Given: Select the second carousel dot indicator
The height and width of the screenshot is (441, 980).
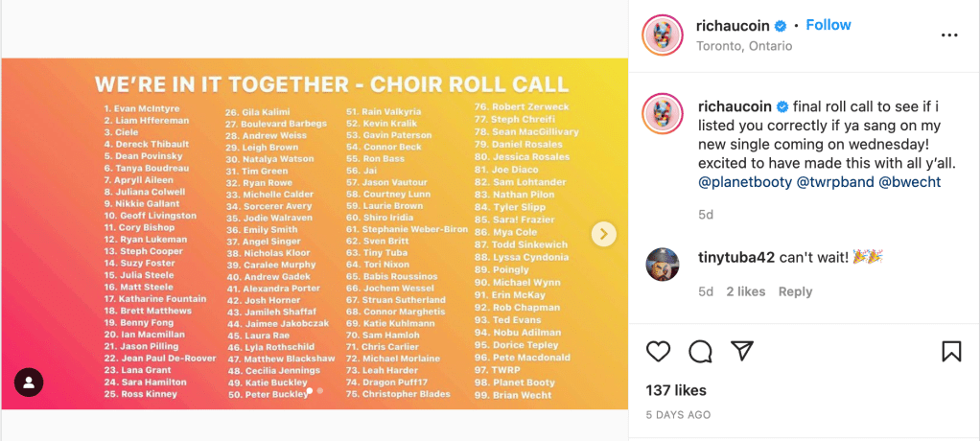Looking at the screenshot, I should pyautogui.click(x=320, y=391).
